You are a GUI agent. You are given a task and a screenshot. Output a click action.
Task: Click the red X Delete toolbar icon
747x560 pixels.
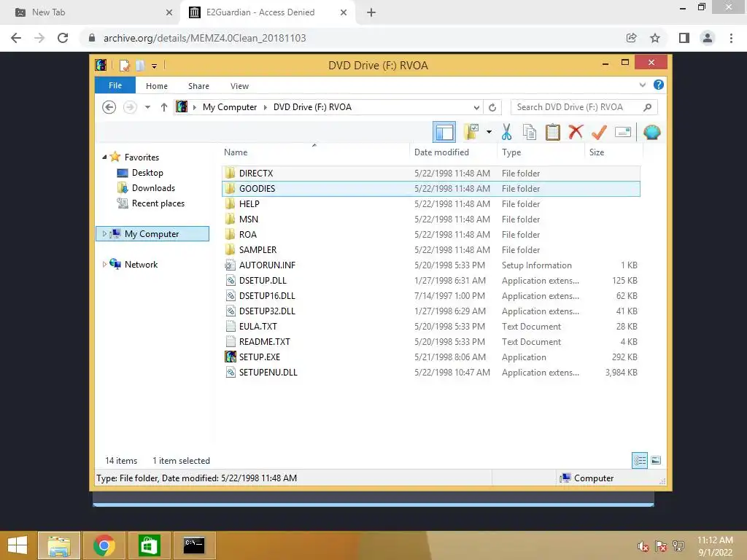pyautogui.click(x=576, y=132)
